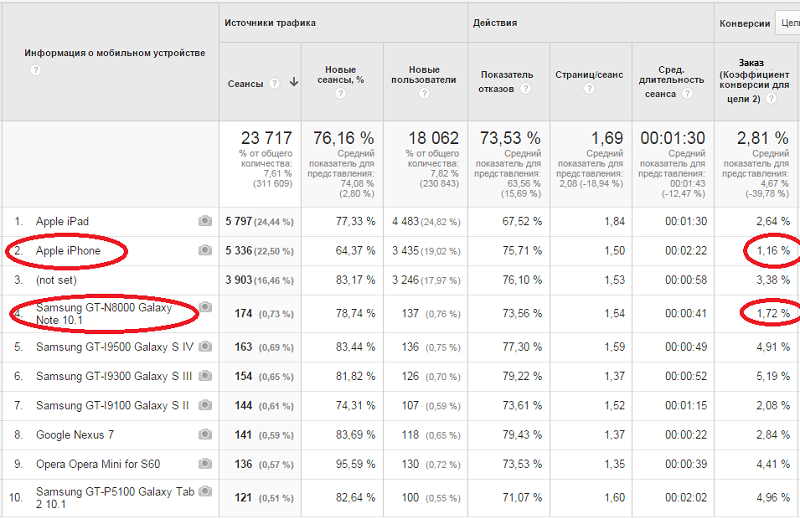Viewport: 800px width, 519px height.
Task: Click the camera icon for Google Nexus 7
Action: (205, 434)
